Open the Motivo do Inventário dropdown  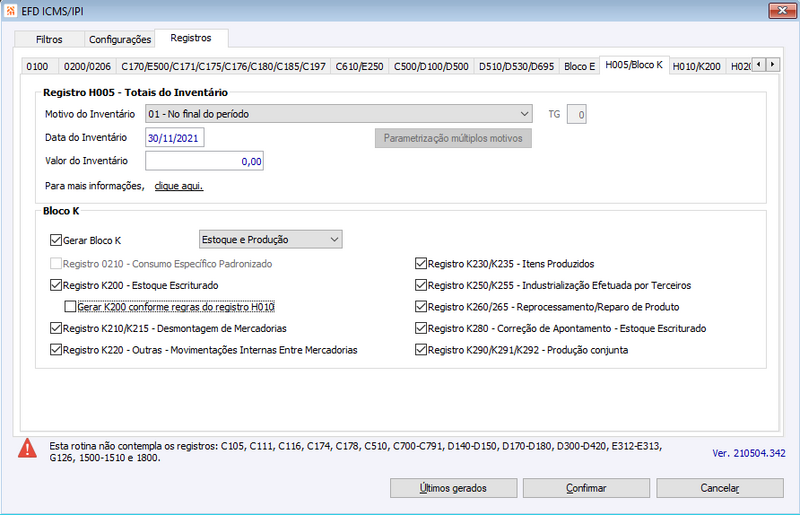click(x=339, y=113)
